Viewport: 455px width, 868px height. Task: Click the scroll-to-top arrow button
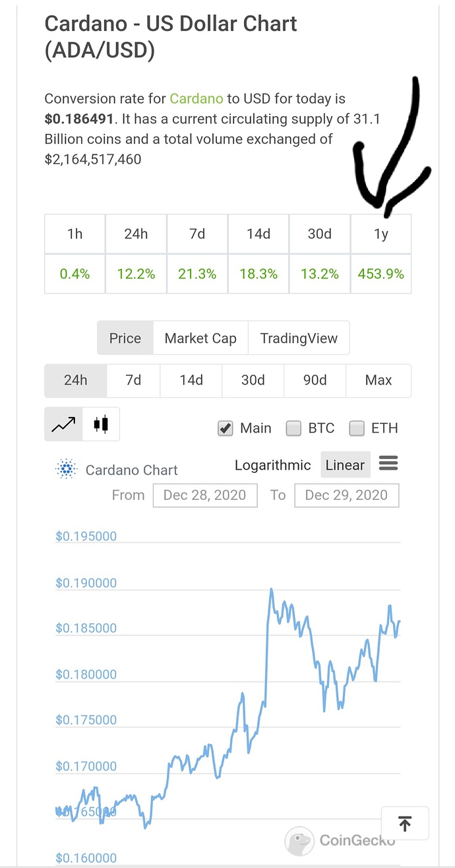pyautogui.click(x=405, y=823)
